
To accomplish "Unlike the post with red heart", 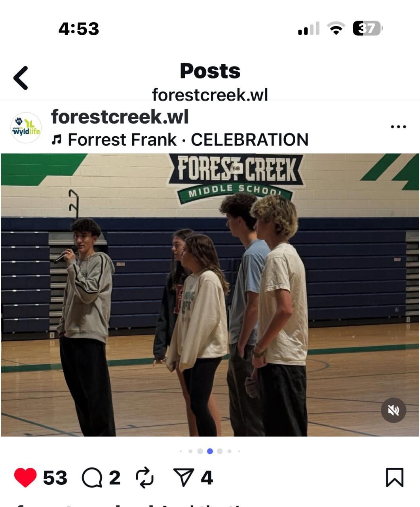I will (25, 477).
